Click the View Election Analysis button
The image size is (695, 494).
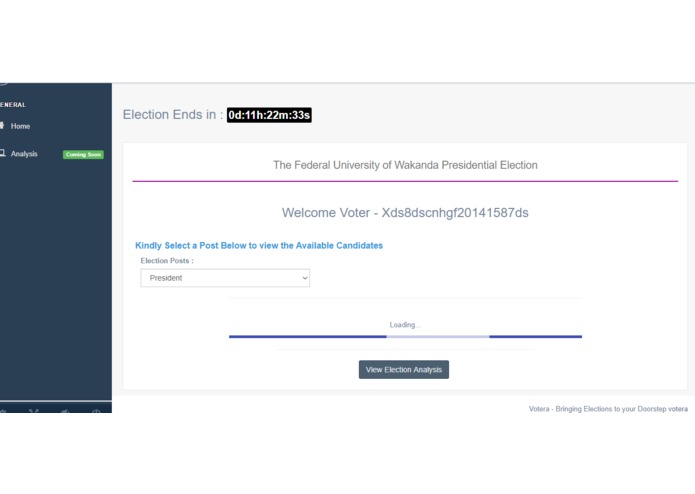[x=404, y=370]
